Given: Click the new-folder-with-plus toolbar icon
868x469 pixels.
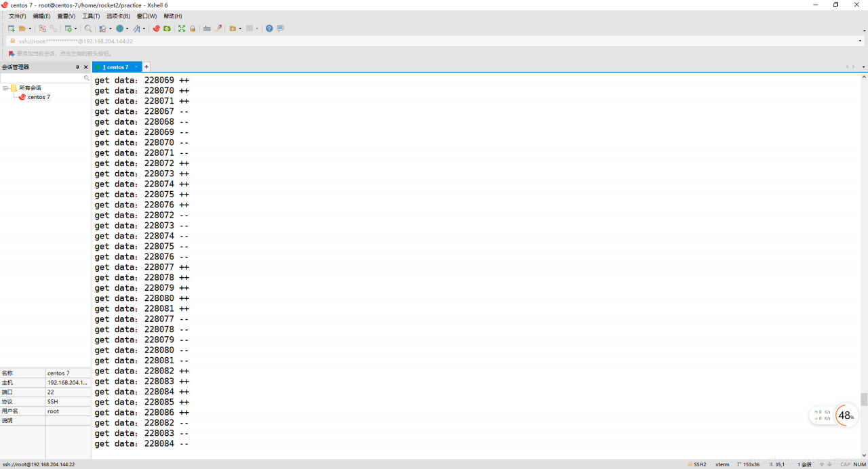Looking at the screenshot, I should [233, 28].
